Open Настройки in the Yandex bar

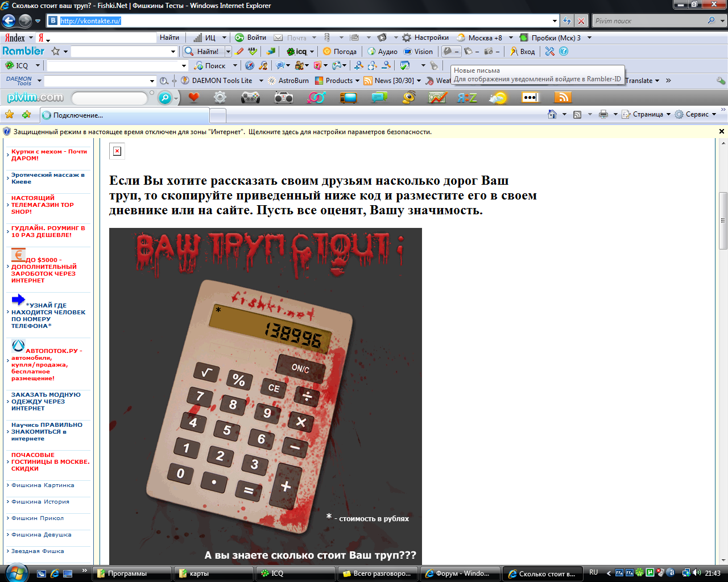click(x=425, y=38)
